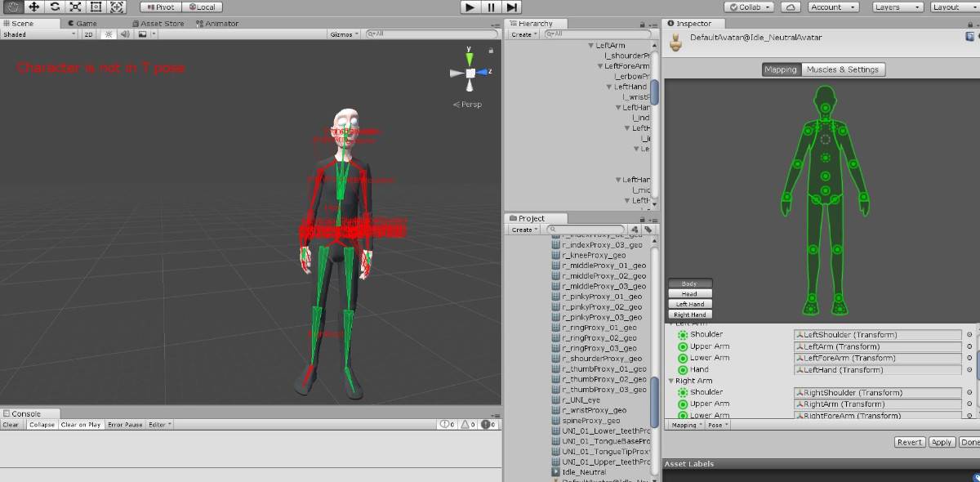Select r_kneeProxy_geo in Project list

[x=594, y=256]
